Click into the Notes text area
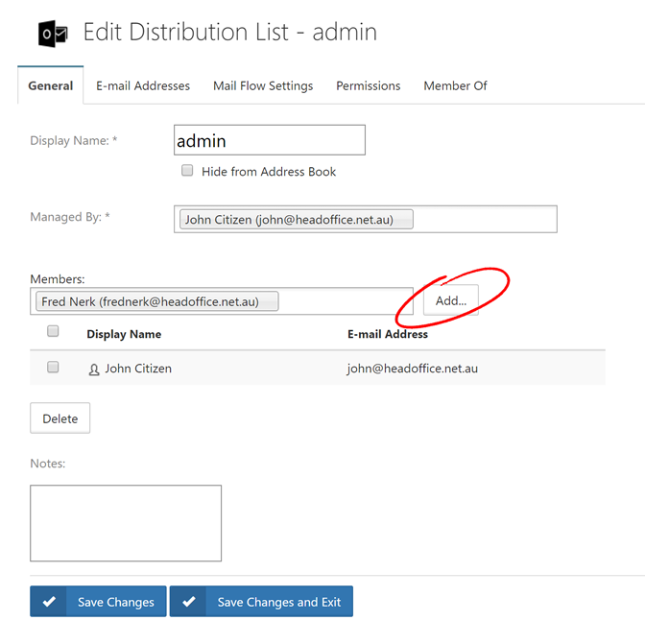Screen dimensions: 645x644 pyautogui.click(x=126, y=523)
